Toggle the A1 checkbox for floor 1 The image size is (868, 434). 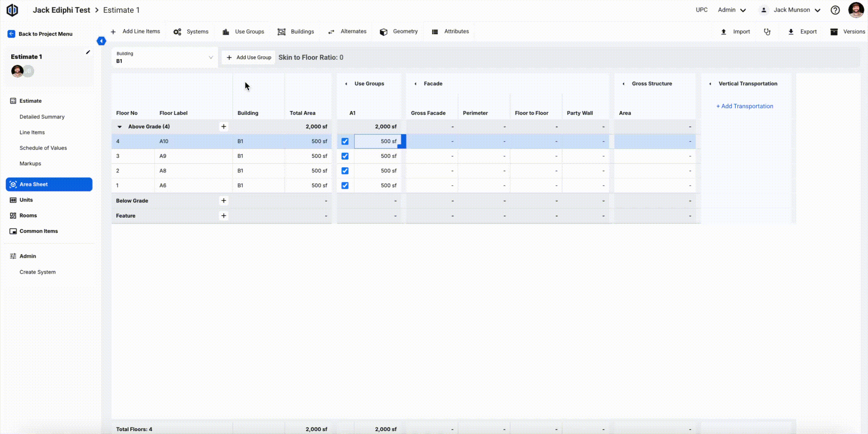[x=345, y=186]
